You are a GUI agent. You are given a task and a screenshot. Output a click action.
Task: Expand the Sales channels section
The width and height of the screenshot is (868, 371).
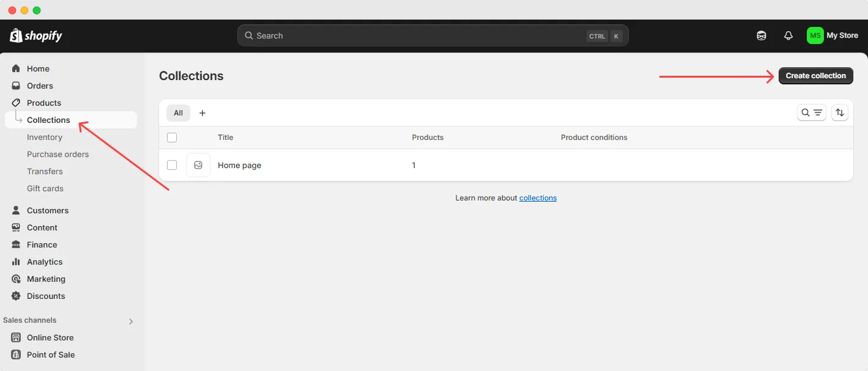click(130, 320)
